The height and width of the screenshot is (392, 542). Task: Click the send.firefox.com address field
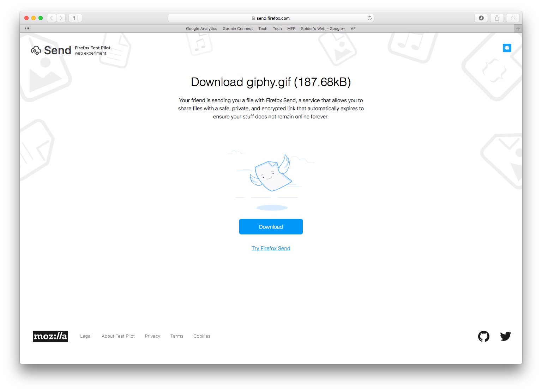pyautogui.click(x=271, y=18)
